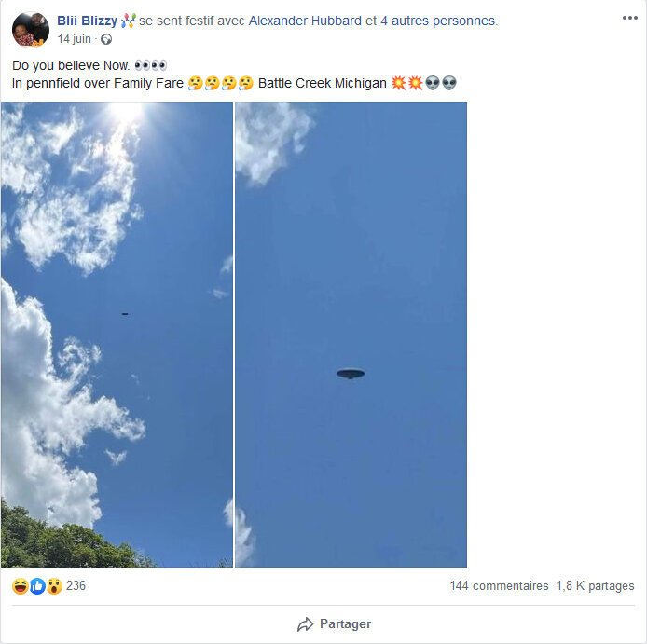Click the share arrow icon
This screenshot has width=647, height=644.
coord(305,623)
